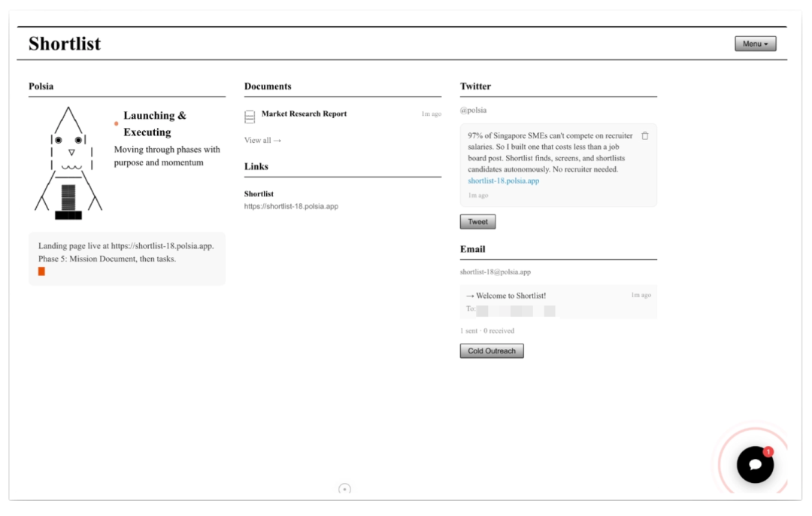This screenshot has height=516, width=812.
Task: Click the Market Research Report document icon
Action: coord(250,117)
